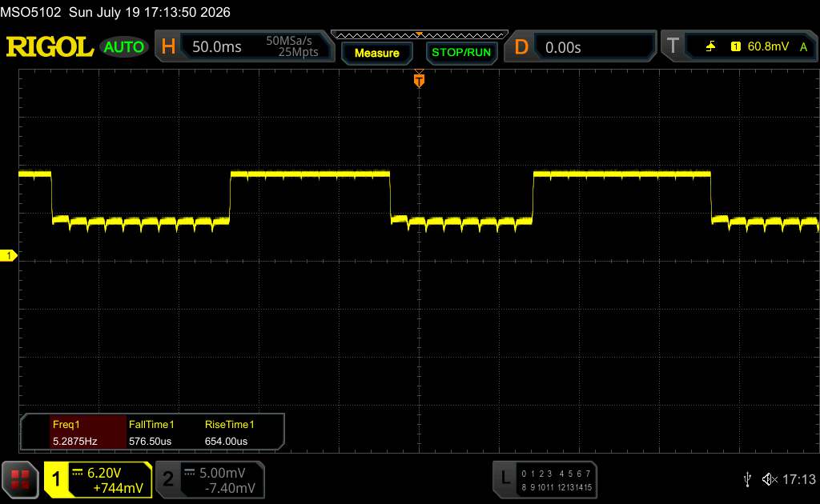Click the digital channels 8-15 row
This screenshot has width=820, height=504.
pyautogui.click(x=557, y=487)
